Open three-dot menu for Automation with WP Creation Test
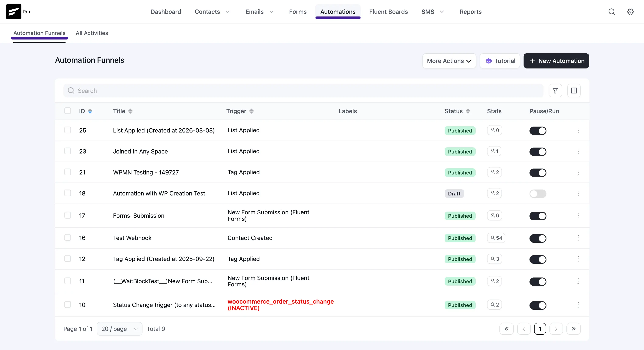The image size is (644, 350). pyautogui.click(x=578, y=193)
